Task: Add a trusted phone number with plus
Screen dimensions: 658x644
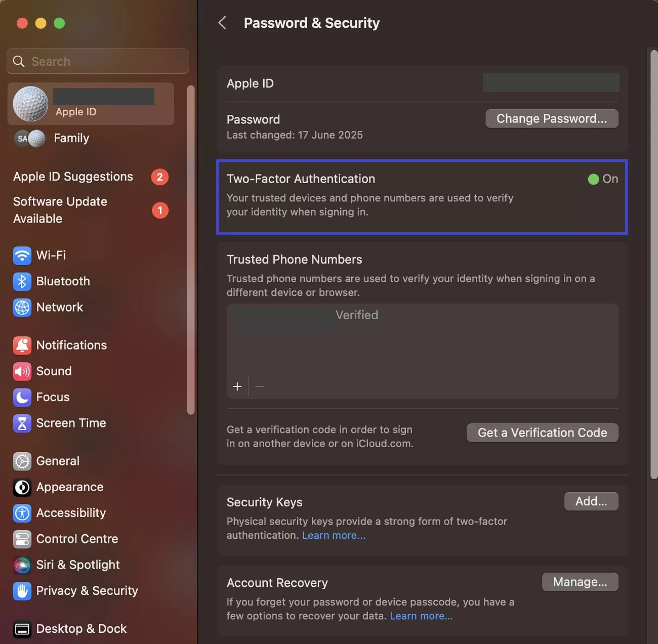Action: coord(237,387)
